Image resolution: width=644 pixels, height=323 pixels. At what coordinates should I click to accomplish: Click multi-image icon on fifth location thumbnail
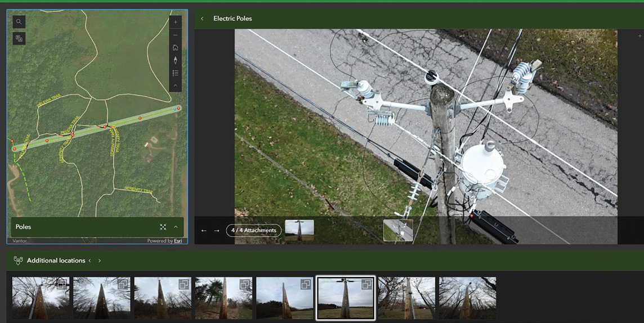tap(306, 284)
